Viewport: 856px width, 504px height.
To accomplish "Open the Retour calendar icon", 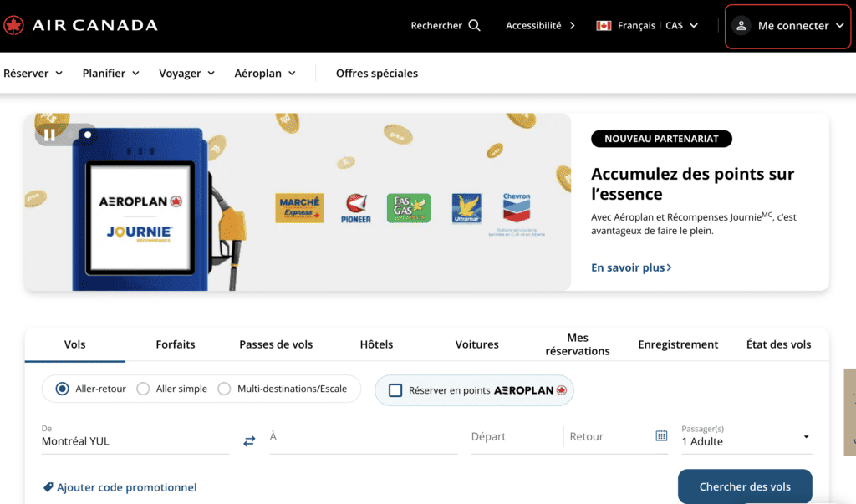I will click(x=661, y=435).
